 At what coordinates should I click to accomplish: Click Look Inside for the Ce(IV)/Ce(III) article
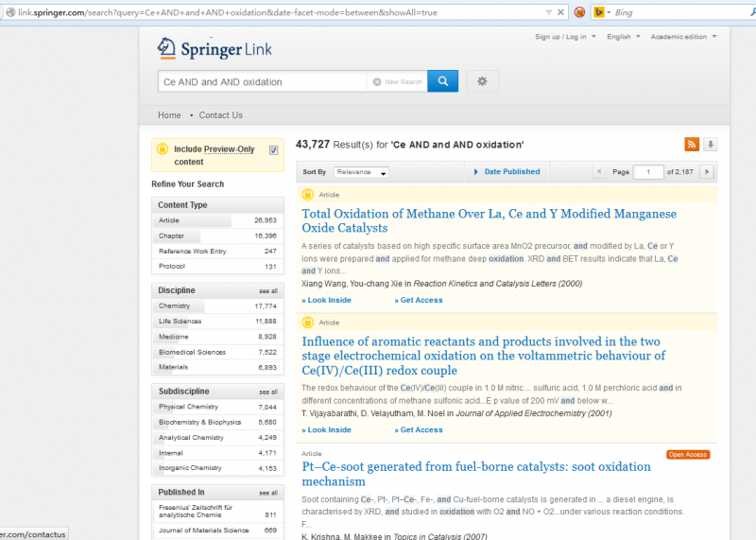326,429
